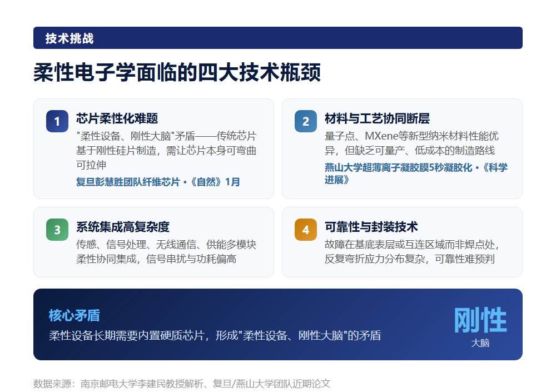Open the 燕山大学超薄离子凝胶膜 reference link
The image size is (556, 392).
tap(416, 173)
